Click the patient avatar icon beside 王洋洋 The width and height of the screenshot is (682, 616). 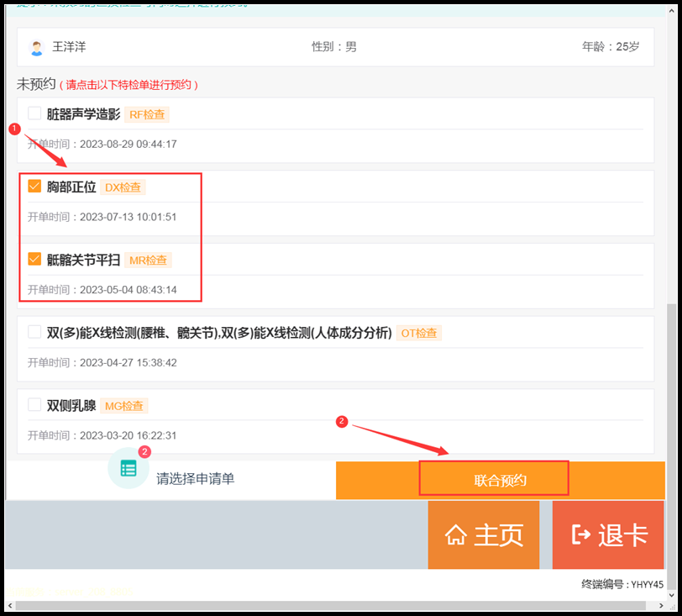point(35,47)
